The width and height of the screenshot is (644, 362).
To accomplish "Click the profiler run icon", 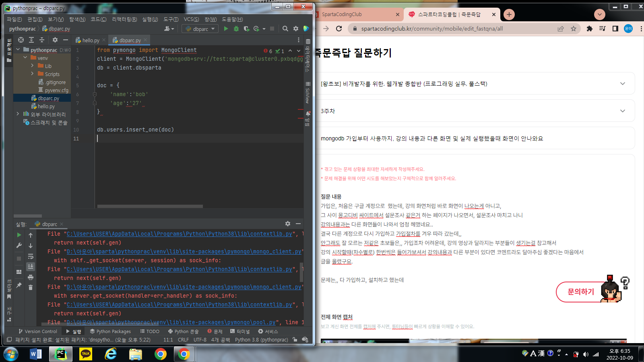I will pyautogui.click(x=256, y=29).
